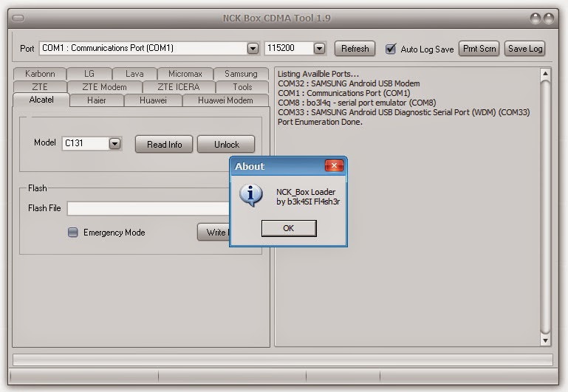Open the ZTE tab

pyautogui.click(x=40, y=87)
